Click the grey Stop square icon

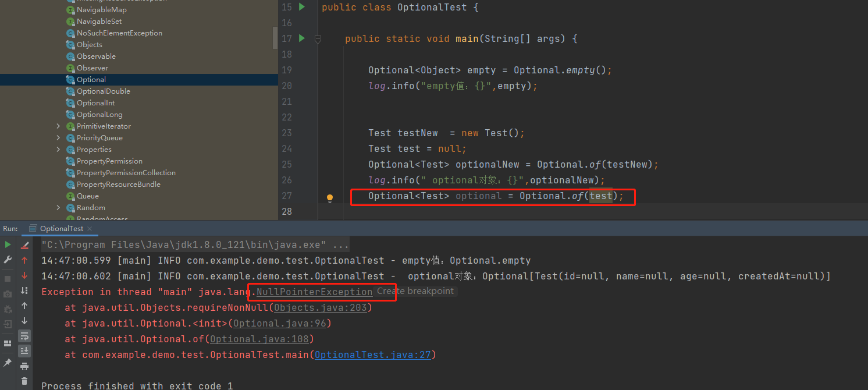click(8, 279)
